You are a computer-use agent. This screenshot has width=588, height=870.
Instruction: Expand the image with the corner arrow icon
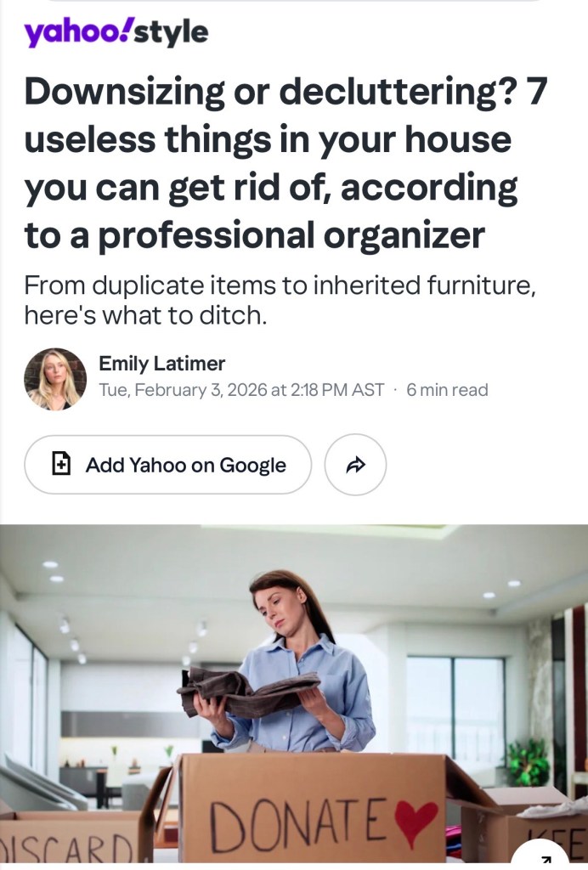(541, 859)
